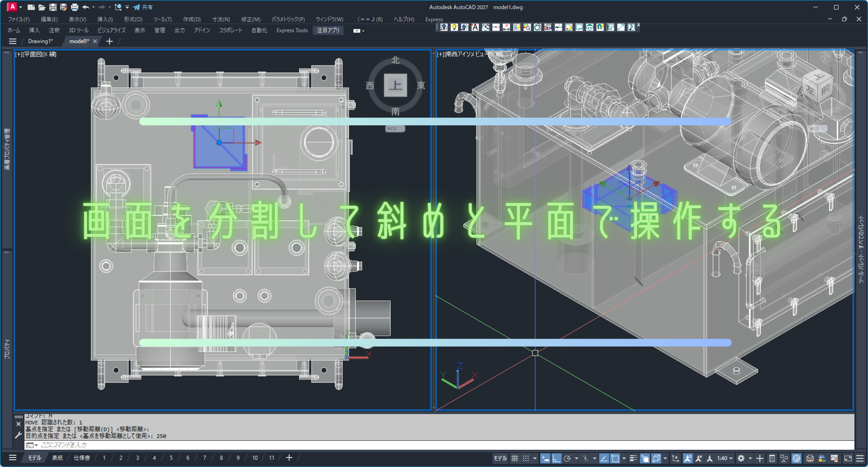Image resolution: width=868 pixels, height=467 pixels.
Task: Add a new drawing tab with the plus button
Action: point(109,41)
